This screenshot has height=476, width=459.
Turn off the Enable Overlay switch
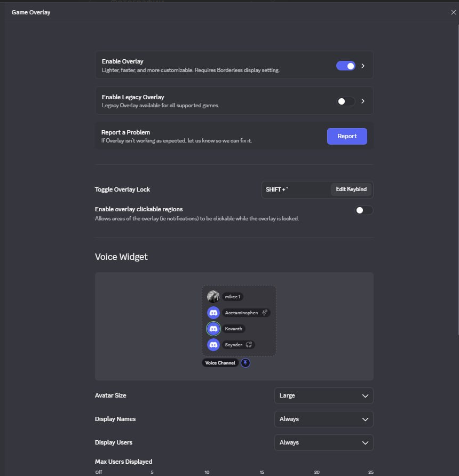345,66
